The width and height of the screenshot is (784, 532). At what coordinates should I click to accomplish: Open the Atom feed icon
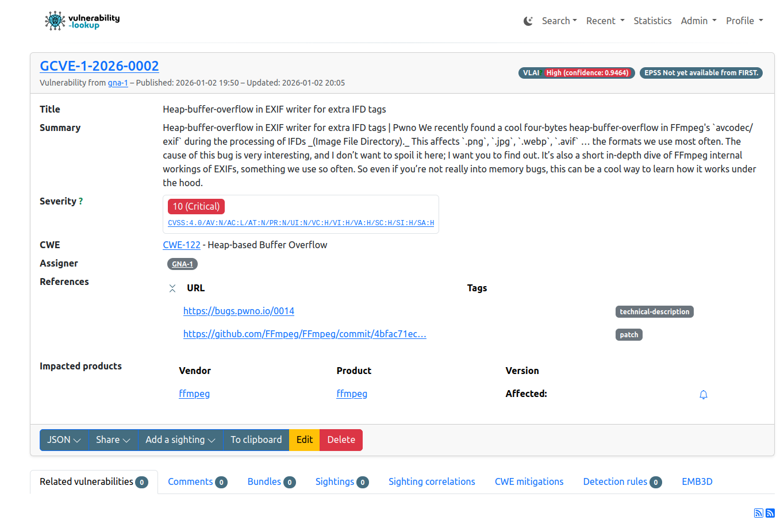pyautogui.click(x=770, y=513)
